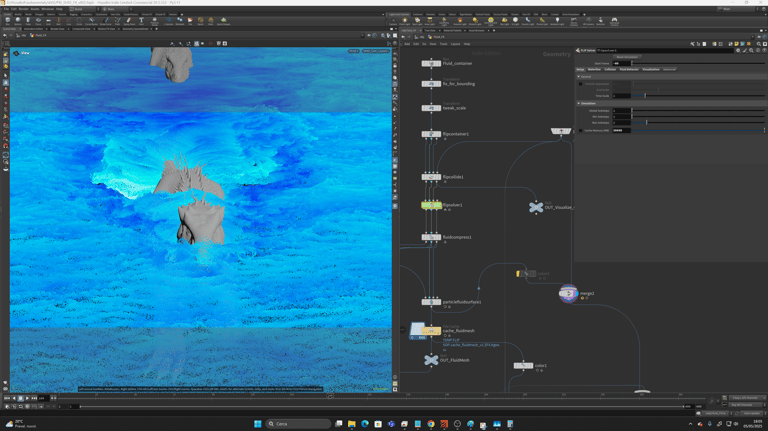Open the network editor Layout menu
768x431 pixels.
tap(456, 44)
